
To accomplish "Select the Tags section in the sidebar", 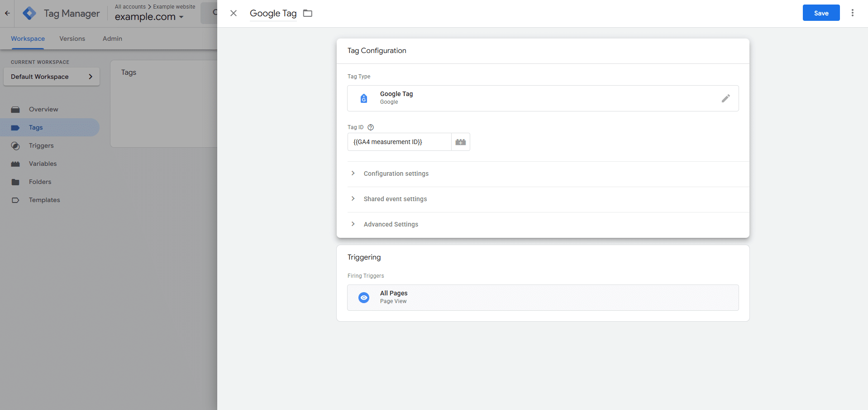I will point(35,127).
